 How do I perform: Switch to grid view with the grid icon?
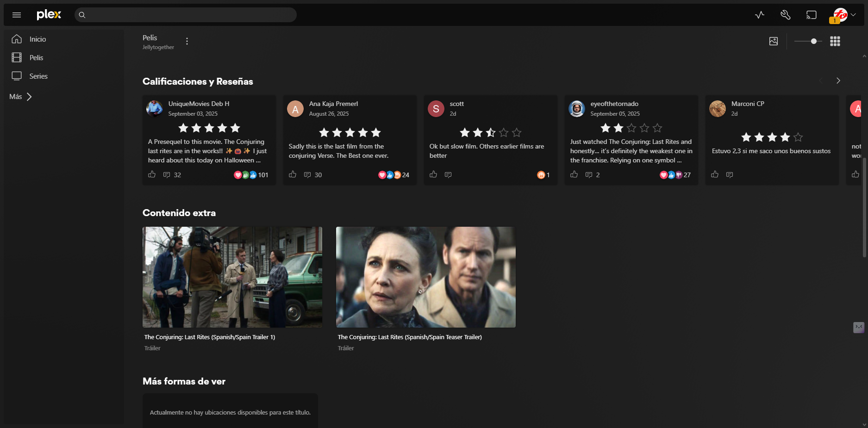tap(835, 41)
